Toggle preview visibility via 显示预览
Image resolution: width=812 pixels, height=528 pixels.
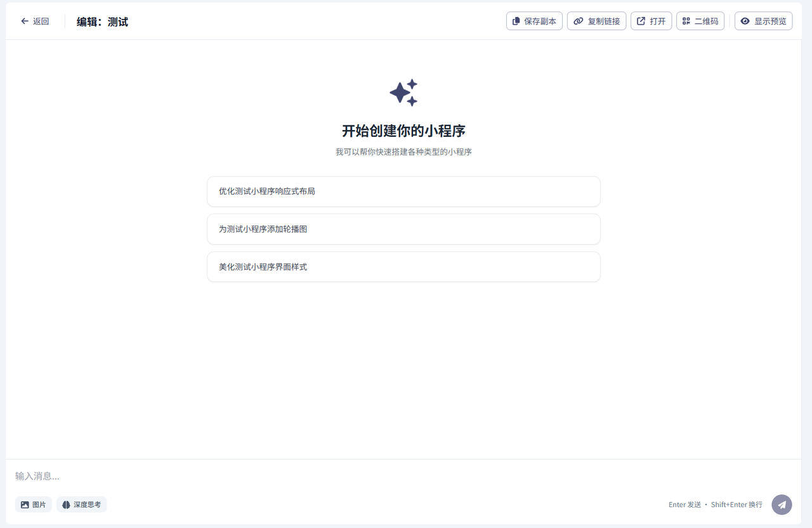tap(763, 20)
